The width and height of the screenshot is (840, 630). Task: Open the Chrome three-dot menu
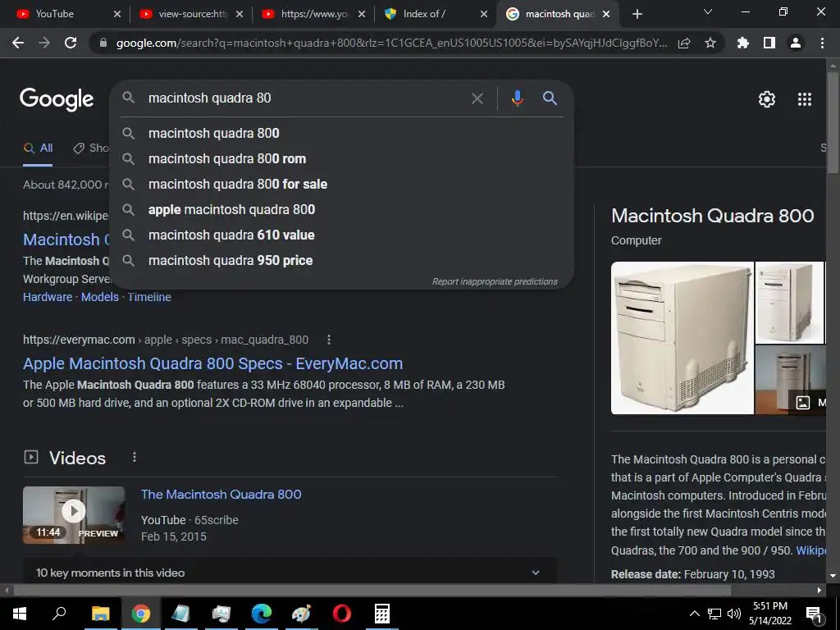pos(822,43)
